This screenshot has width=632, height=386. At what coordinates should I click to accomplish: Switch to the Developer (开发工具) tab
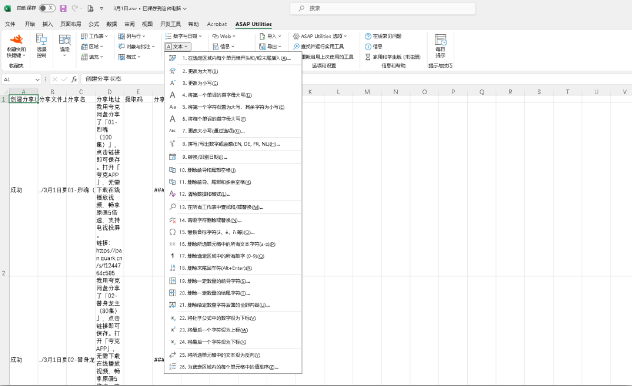click(170, 24)
